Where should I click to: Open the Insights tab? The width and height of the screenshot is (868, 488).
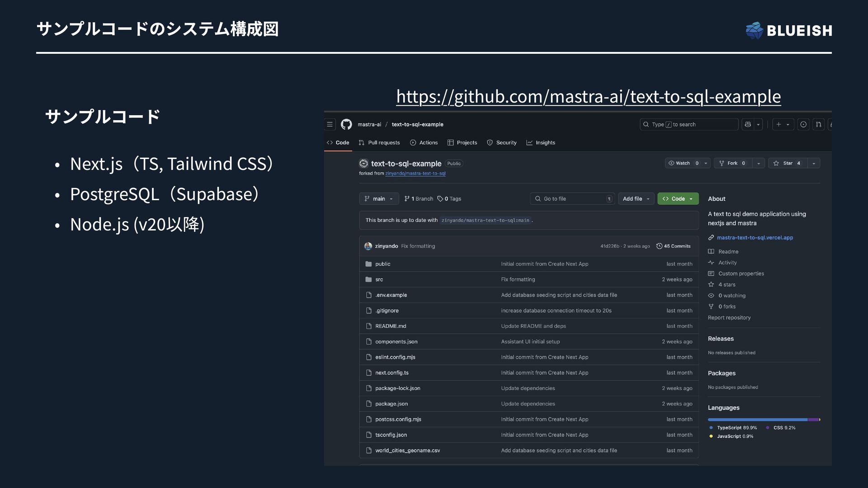pyautogui.click(x=541, y=143)
